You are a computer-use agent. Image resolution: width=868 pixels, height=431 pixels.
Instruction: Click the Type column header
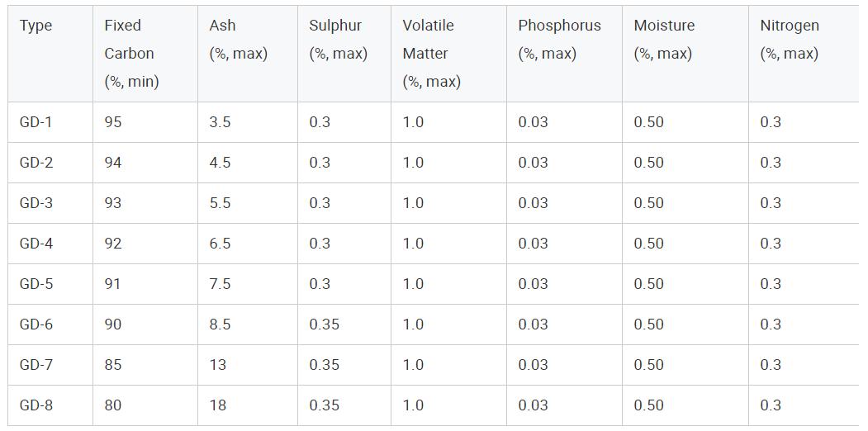tap(36, 26)
